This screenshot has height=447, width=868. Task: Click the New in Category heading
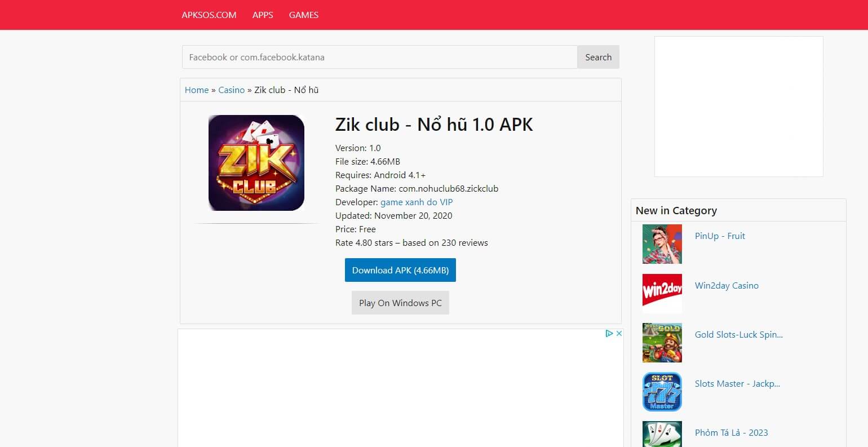(676, 211)
